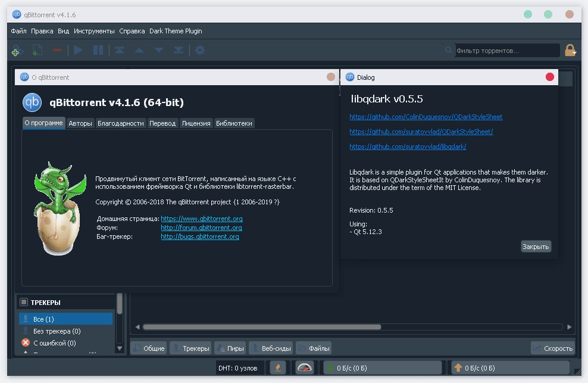Open the Dark Theme Plugin menu
588x383 pixels.
click(176, 31)
